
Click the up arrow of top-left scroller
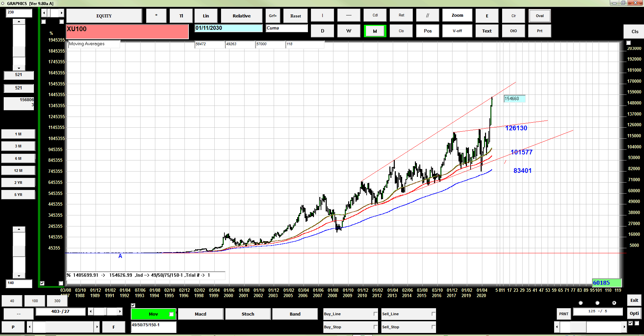(x=19, y=21)
